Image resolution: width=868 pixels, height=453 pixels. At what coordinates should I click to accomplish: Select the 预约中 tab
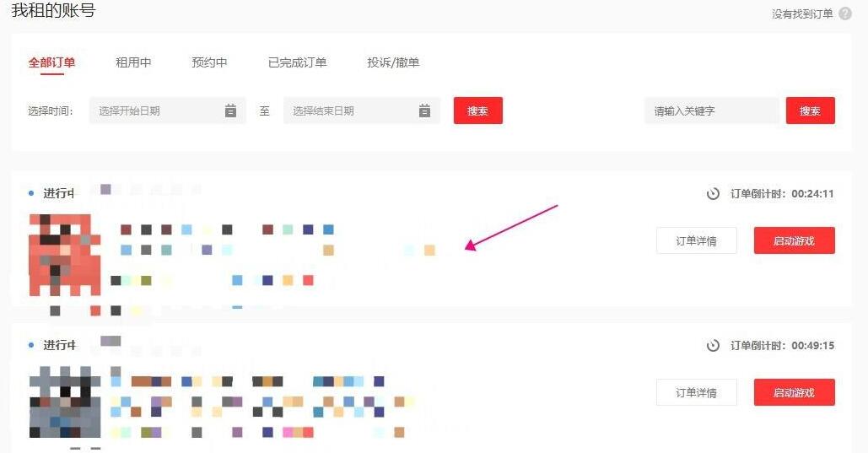point(209,62)
